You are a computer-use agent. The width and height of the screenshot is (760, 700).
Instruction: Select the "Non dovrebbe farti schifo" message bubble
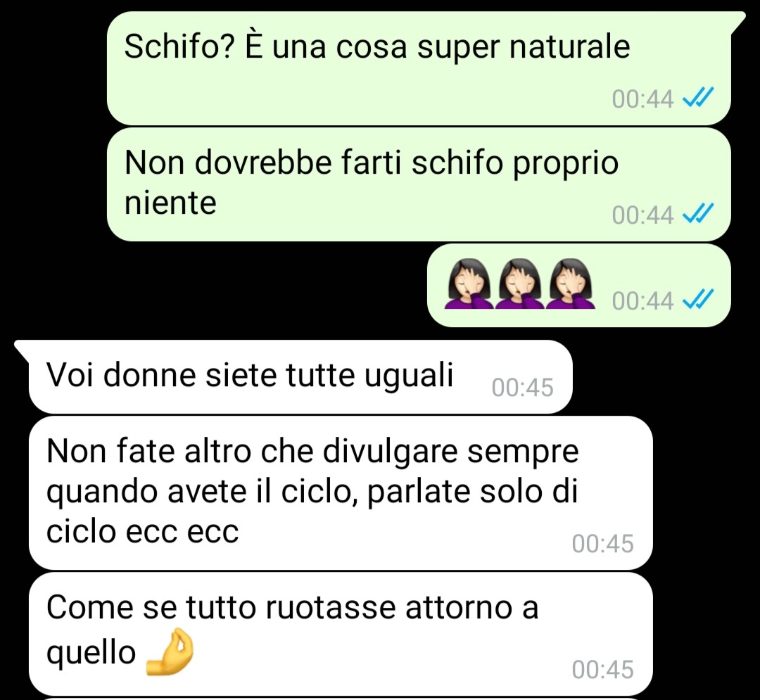point(418,184)
